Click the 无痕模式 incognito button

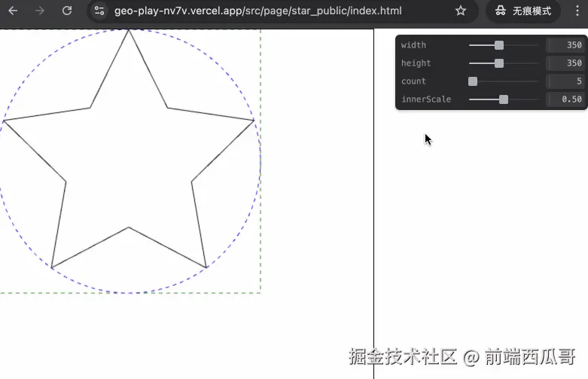pyautogui.click(x=523, y=11)
